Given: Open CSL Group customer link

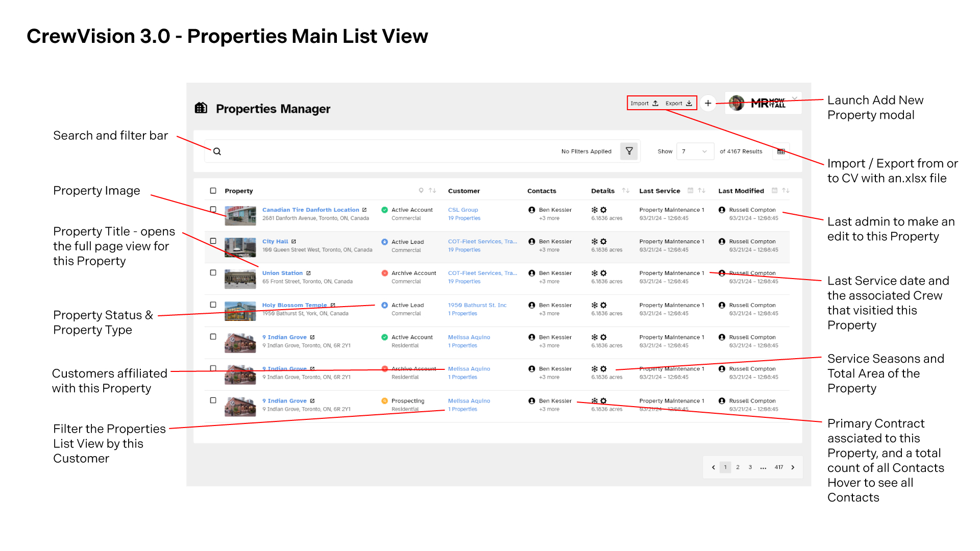Looking at the screenshot, I should point(463,210).
